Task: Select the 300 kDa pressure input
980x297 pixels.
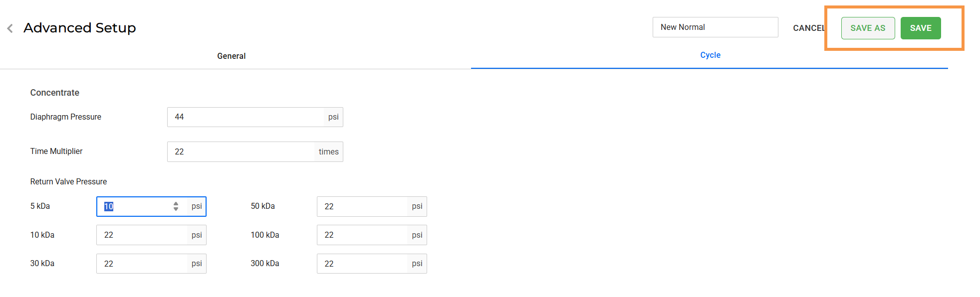Action: 362,264
